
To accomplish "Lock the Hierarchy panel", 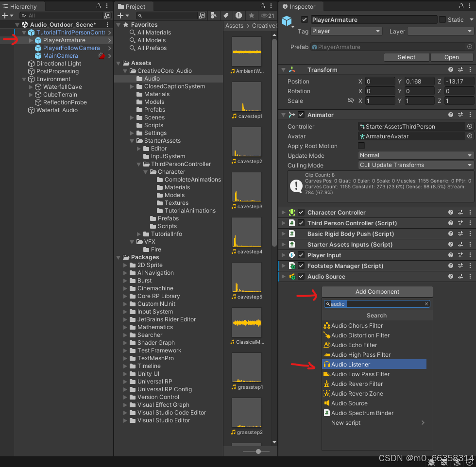I will [98, 6].
